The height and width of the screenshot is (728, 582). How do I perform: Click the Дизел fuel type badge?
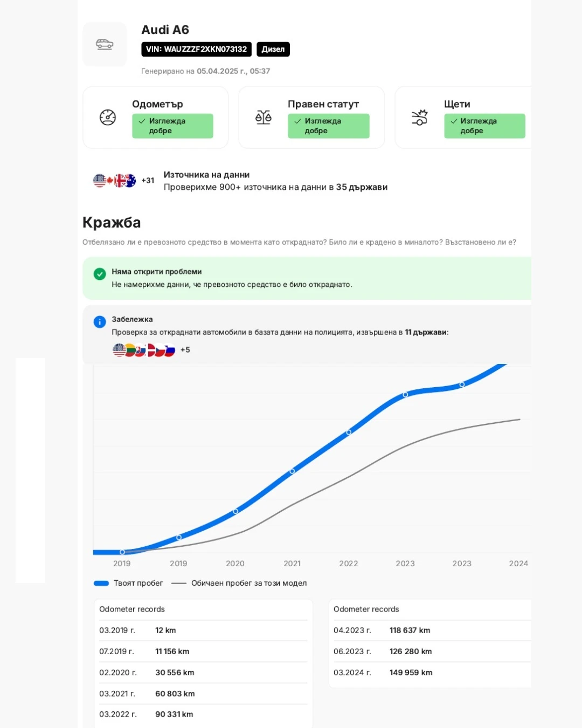273,49
